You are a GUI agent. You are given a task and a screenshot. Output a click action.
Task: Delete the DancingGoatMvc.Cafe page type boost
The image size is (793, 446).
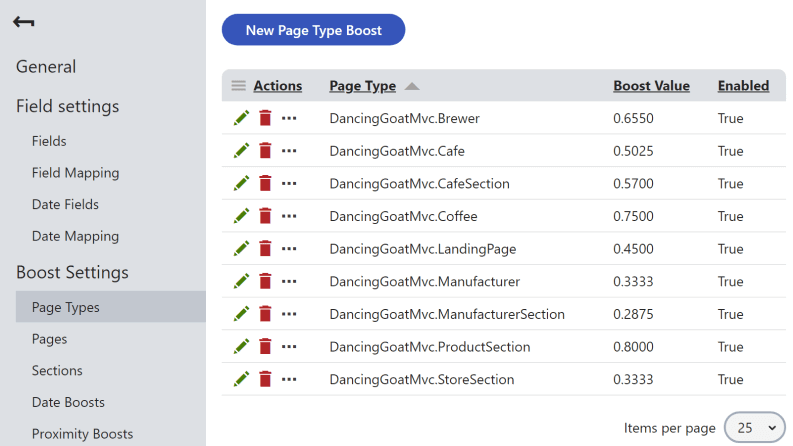click(265, 151)
